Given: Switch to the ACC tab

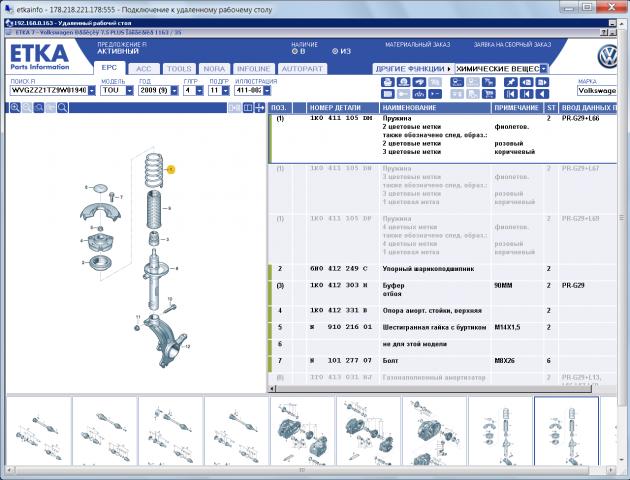Looking at the screenshot, I should pyautogui.click(x=143, y=69).
